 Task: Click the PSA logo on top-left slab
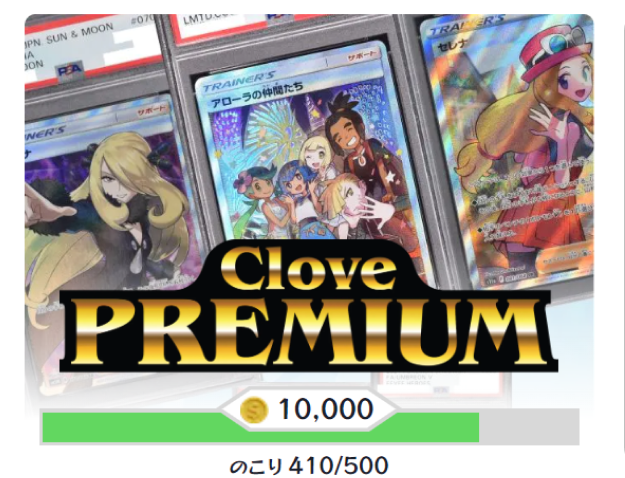(x=70, y=70)
